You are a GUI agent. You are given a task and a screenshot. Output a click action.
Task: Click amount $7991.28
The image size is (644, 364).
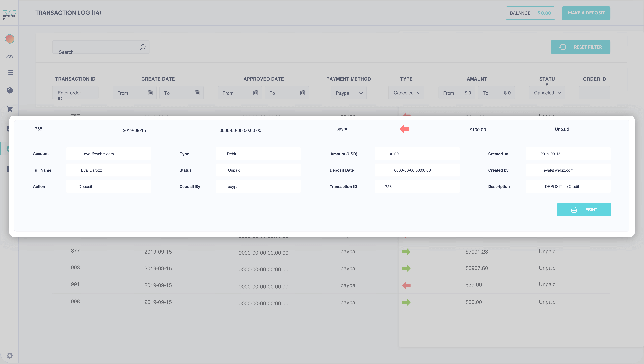tap(476, 252)
